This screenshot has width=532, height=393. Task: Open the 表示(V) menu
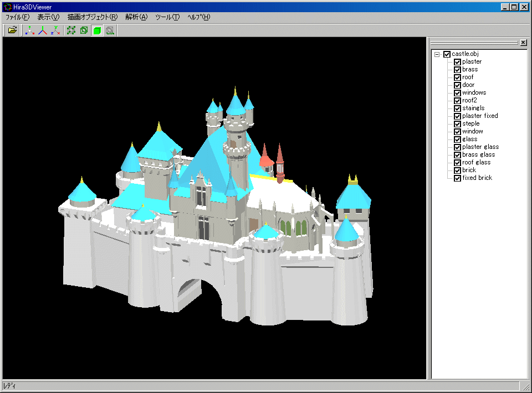coord(48,17)
